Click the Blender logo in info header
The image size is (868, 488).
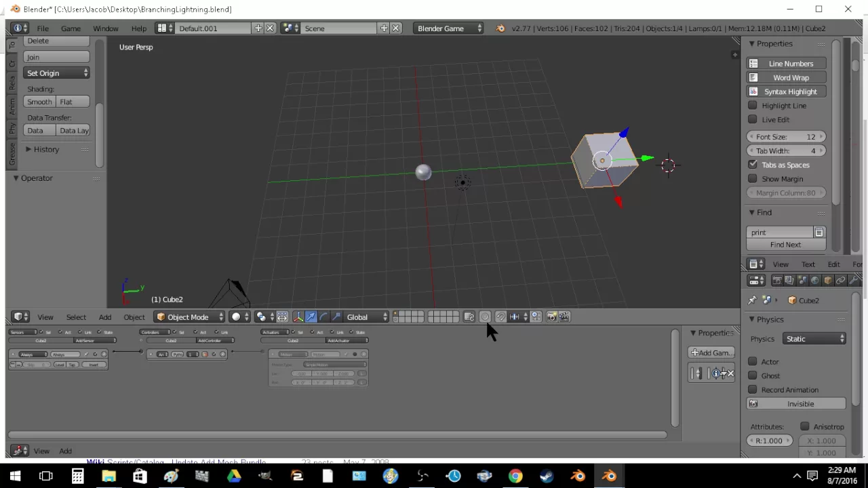pyautogui.click(x=500, y=28)
